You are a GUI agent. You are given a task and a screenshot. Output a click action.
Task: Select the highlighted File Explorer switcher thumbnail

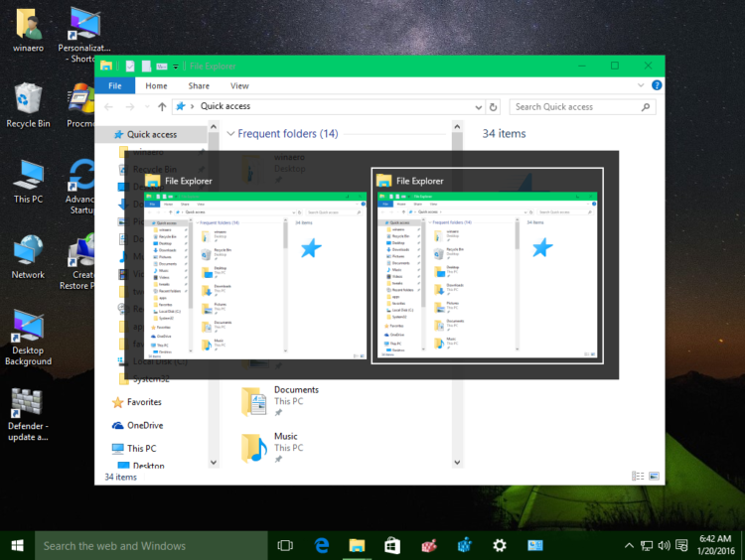487,266
